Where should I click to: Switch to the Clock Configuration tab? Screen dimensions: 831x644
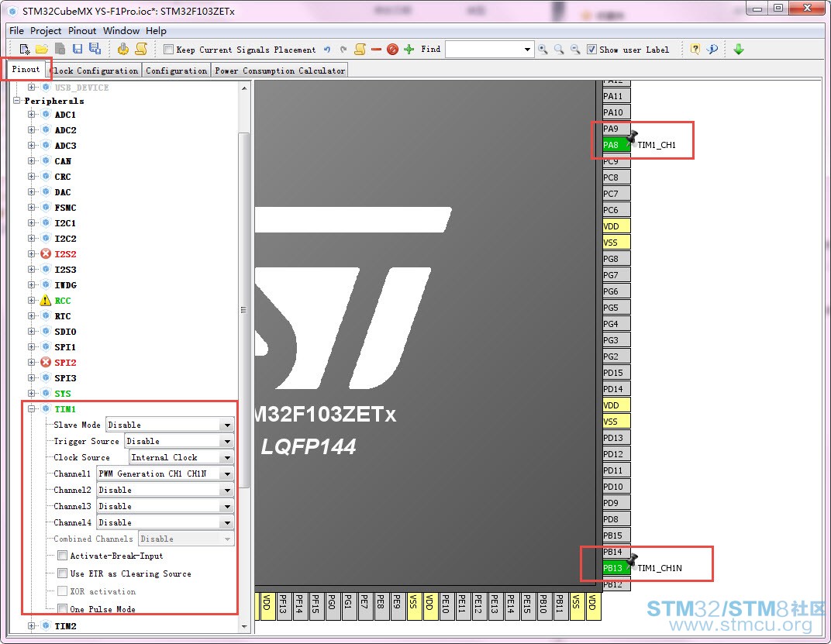(95, 71)
